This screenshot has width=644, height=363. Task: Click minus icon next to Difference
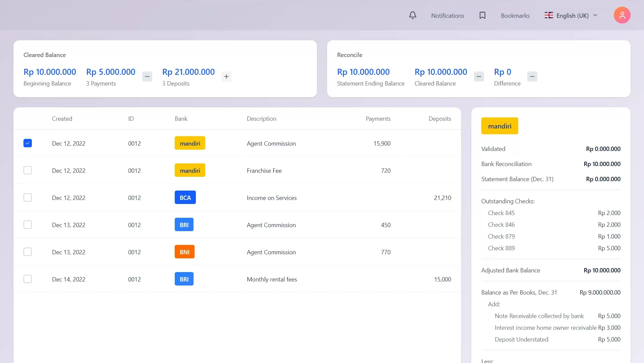tap(532, 76)
